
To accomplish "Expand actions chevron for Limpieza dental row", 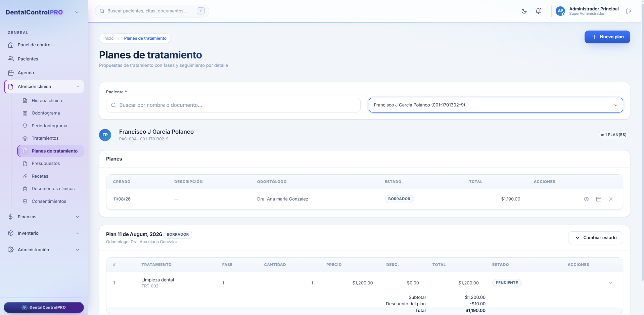I will pyautogui.click(x=611, y=283).
